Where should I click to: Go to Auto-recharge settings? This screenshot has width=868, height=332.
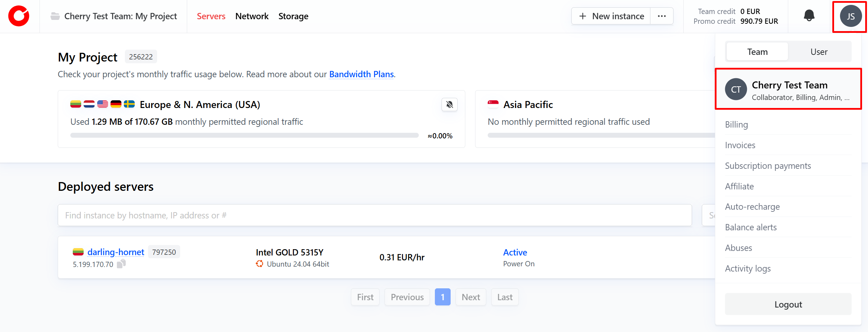click(752, 207)
